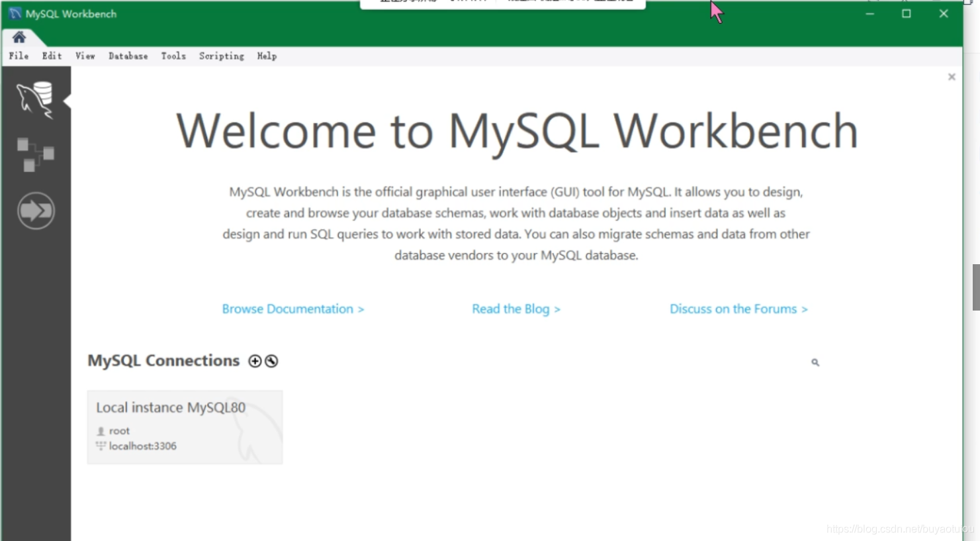980x541 pixels.
Task: Close the MySQL Workbench window
Action: point(944,14)
